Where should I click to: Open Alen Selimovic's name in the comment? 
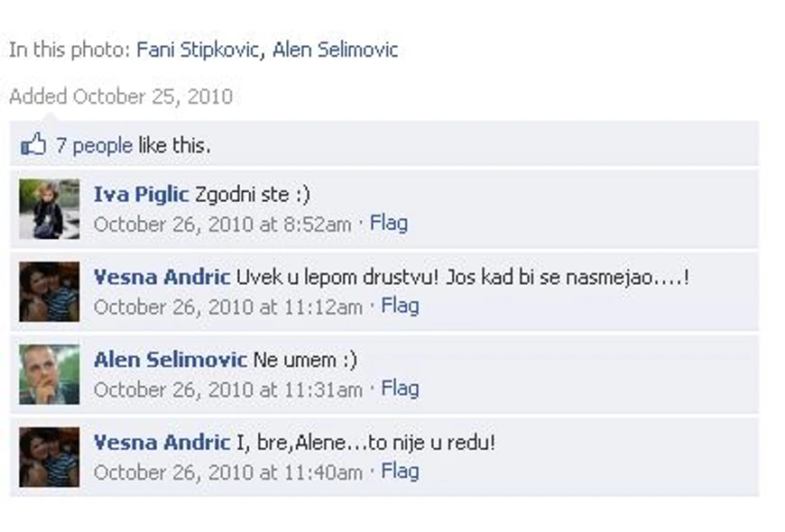(171, 360)
